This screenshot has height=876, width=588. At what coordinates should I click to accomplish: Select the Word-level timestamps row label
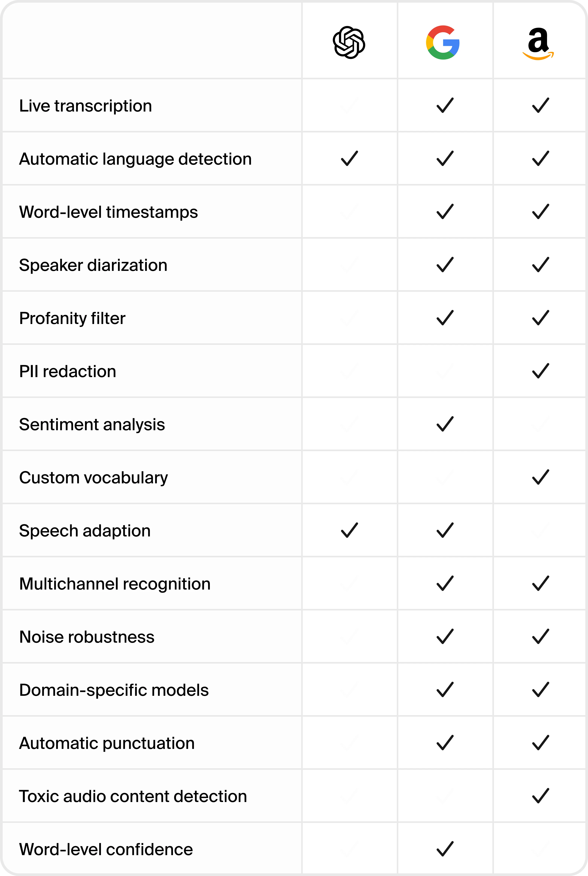[108, 212]
